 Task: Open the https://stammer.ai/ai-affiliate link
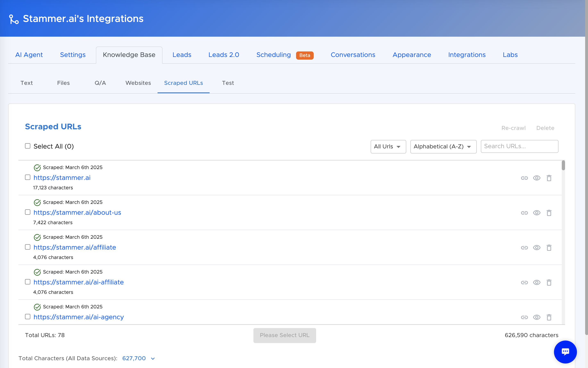pyautogui.click(x=79, y=282)
